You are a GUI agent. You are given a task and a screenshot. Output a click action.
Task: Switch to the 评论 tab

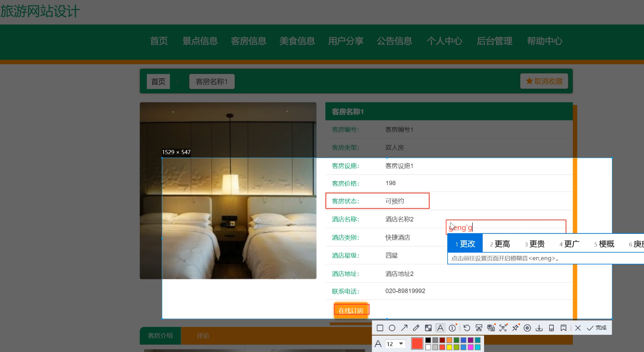pyautogui.click(x=203, y=336)
